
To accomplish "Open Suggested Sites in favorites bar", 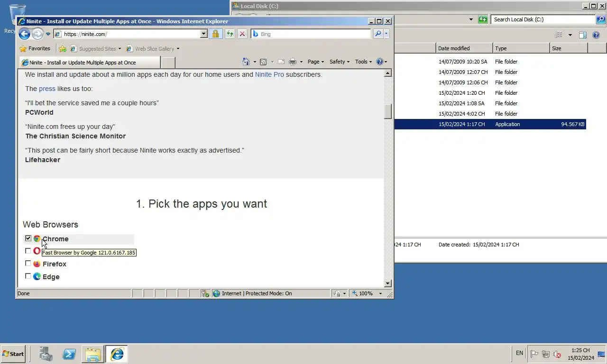I will (95, 48).
